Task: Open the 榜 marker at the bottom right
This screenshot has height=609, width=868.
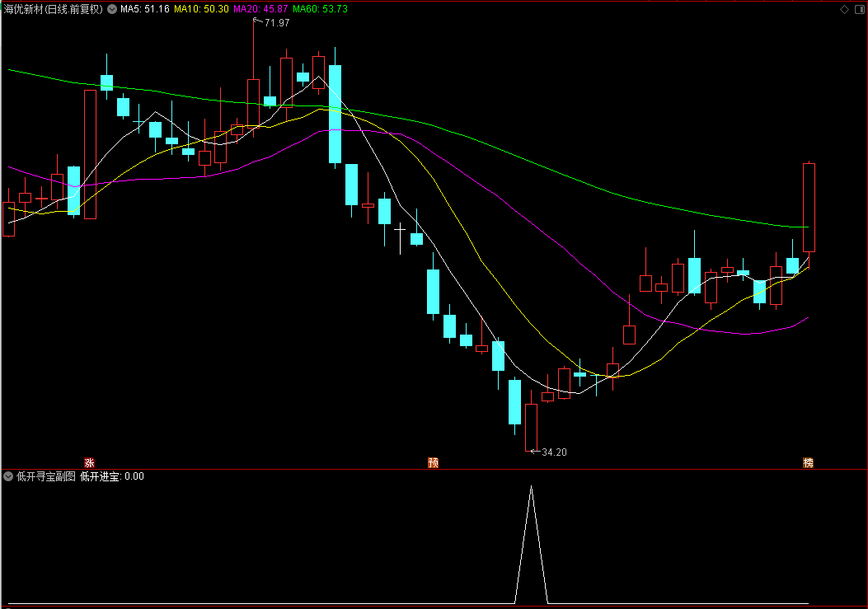Action: [808, 463]
